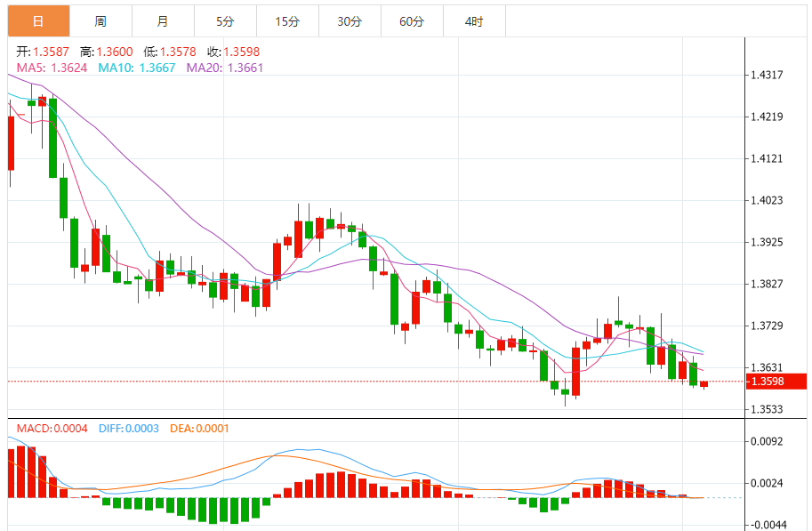Switch chart to 5分 timeframe
The height and width of the screenshot is (531, 812).
click(225, 21)
